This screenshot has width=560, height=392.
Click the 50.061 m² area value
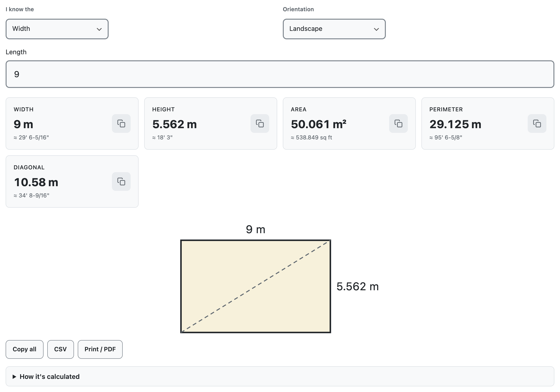coord(319,124)
